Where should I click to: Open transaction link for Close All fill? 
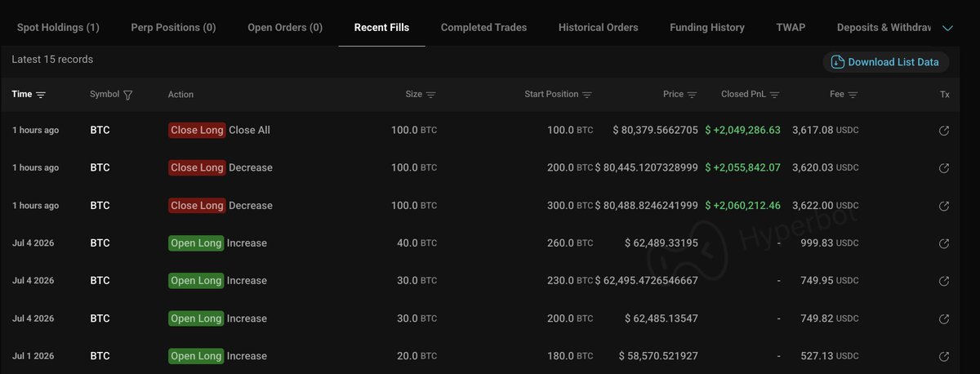click(x=944, y=131)
